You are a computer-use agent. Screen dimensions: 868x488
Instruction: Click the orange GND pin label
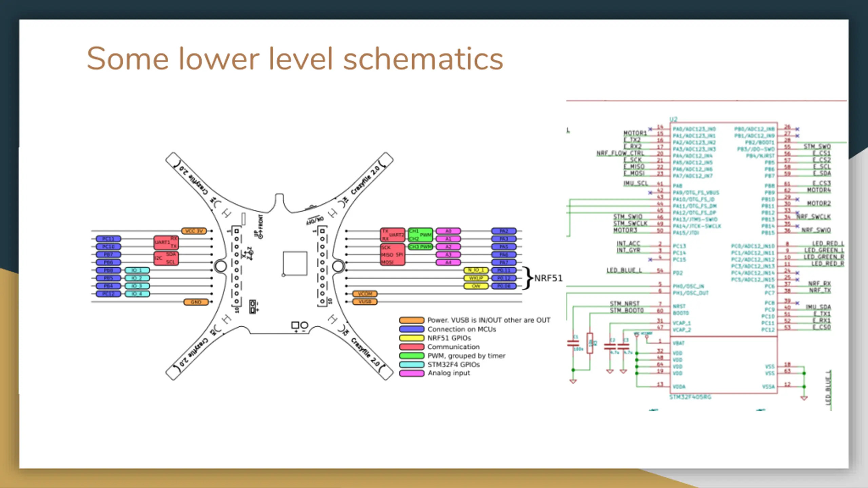pos(196,302)
